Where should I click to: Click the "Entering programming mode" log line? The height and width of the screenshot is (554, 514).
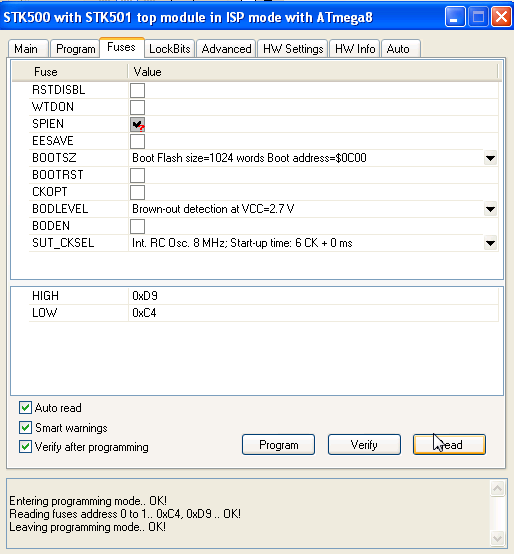point(88,501)
